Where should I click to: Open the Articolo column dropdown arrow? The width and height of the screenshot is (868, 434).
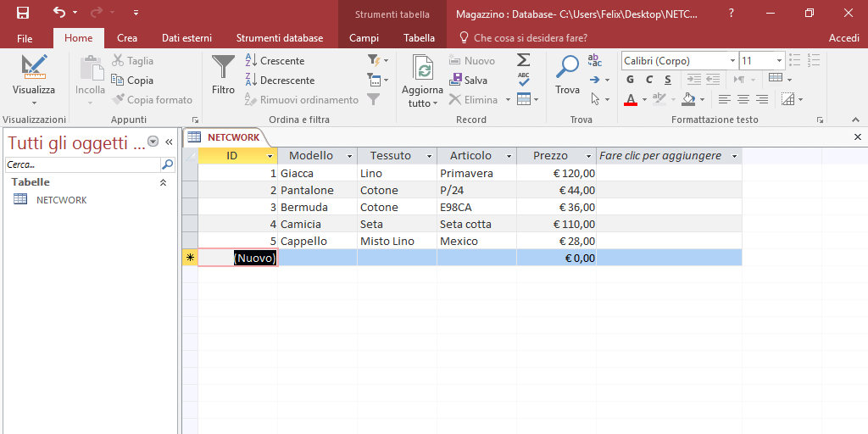(x=509, y=157)
